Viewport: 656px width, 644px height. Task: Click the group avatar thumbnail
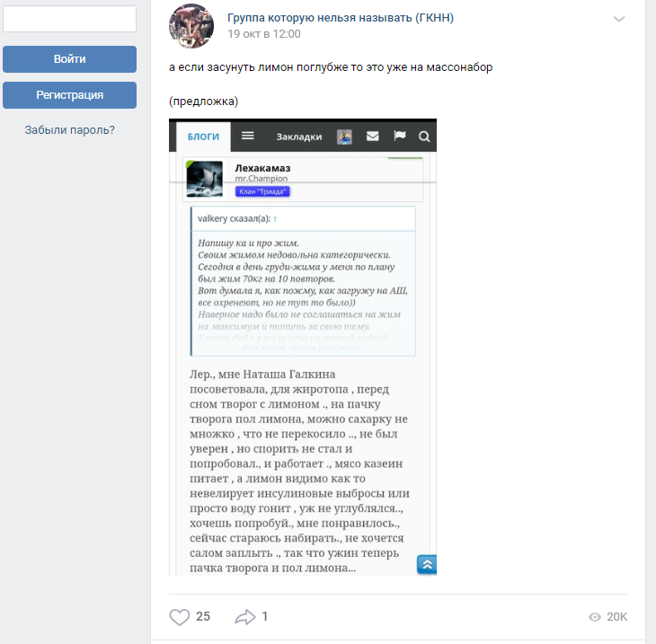click(x=191, y=26)
